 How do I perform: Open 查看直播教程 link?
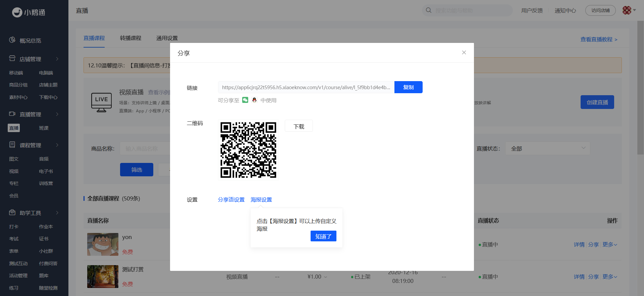point(599,39)
